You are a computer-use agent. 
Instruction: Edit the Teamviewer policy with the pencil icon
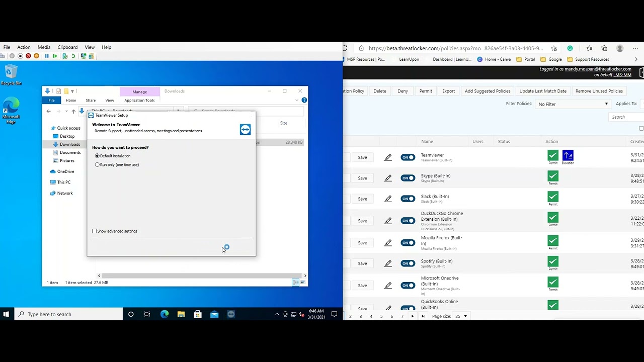[388, 157]
